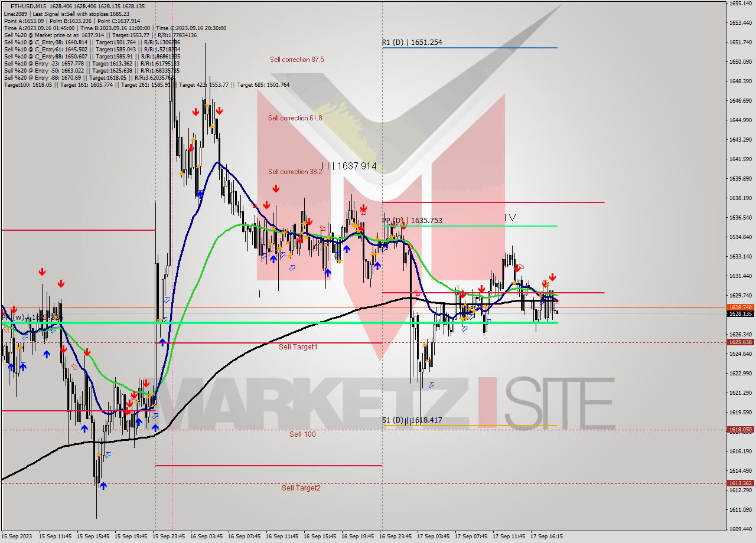Click the 'Sell correction 87.5' label
This screenshot has width=756, height=543.
tap(296, 60)
